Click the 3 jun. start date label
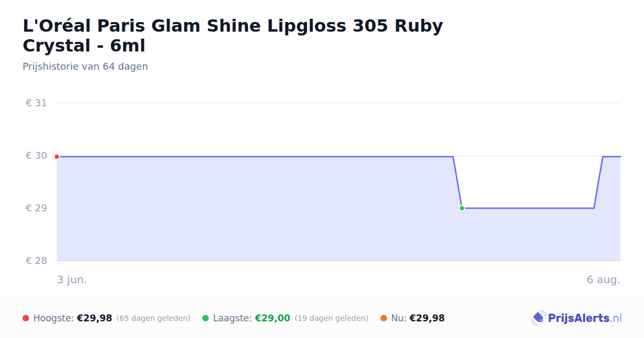 click(x=72, y=280)
